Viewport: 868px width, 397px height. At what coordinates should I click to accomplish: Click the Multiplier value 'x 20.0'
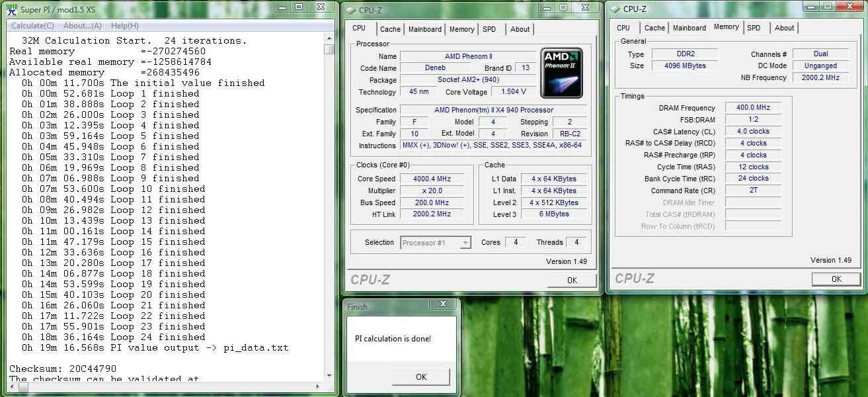[432, 191]
